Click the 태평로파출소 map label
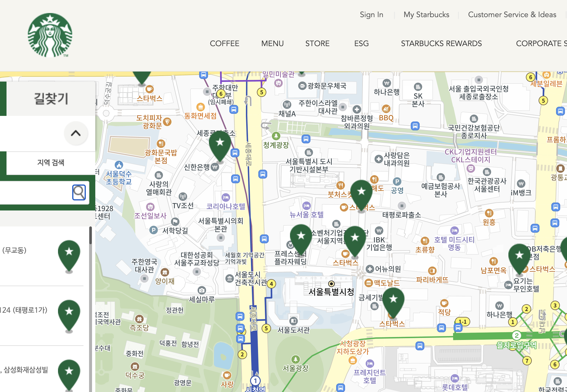 point(402,215)
